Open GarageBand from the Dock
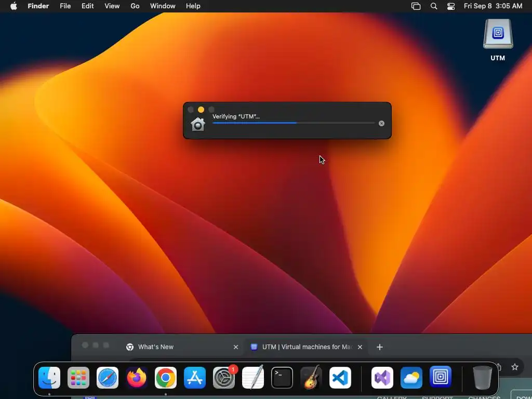This screenshot has height=399, width=532. [x=311, y=377]
